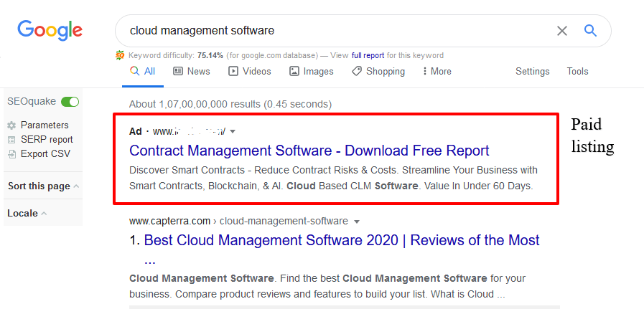
Task: Click the About 1,07,00,00,000 results text
Action: point(230,104)
